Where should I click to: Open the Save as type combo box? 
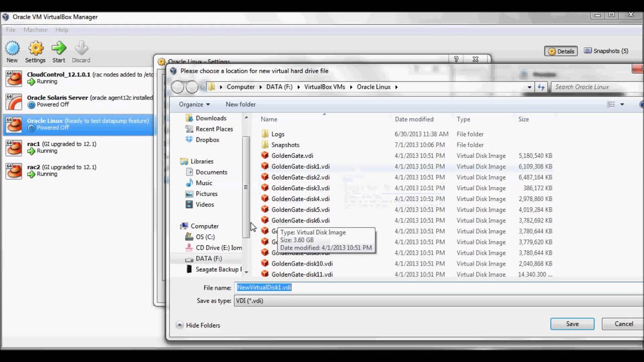[438, 301]
